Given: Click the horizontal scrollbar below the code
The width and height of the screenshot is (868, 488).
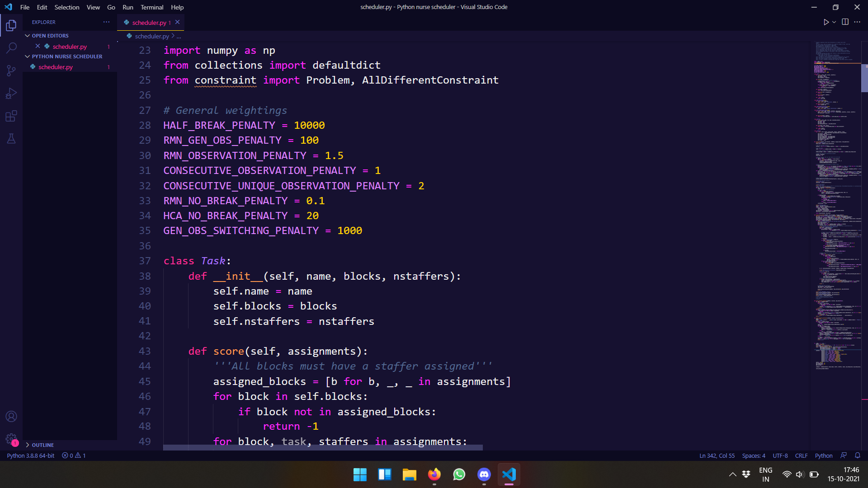Looking at the screenshot, I should pyautogui.click(x=323, y=447).
